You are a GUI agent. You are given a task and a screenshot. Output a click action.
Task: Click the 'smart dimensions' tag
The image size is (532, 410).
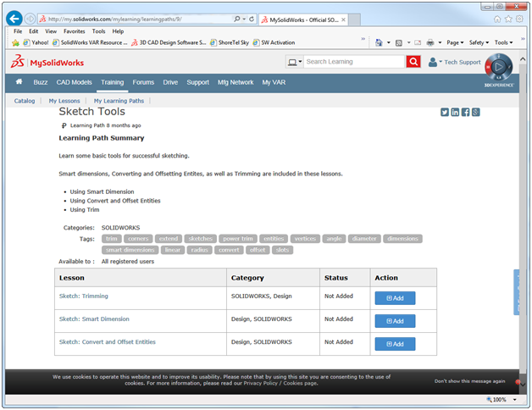[130, 250]
